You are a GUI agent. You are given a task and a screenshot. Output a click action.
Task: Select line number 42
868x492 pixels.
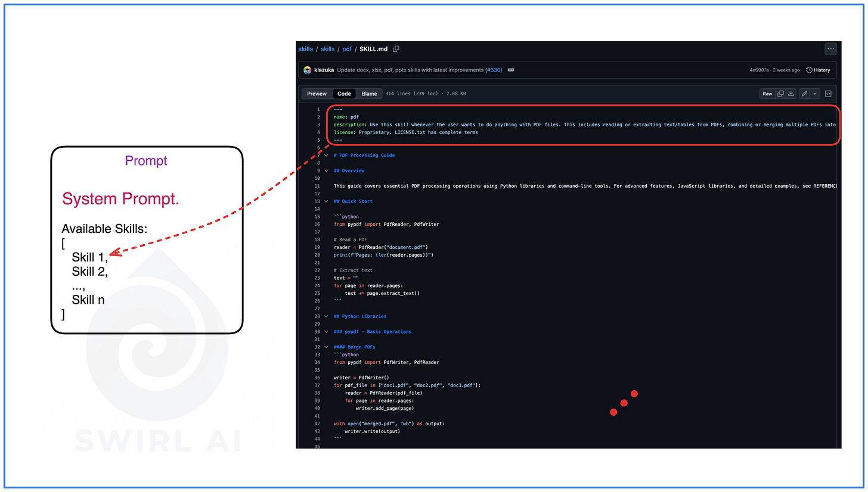click(318, 424)
